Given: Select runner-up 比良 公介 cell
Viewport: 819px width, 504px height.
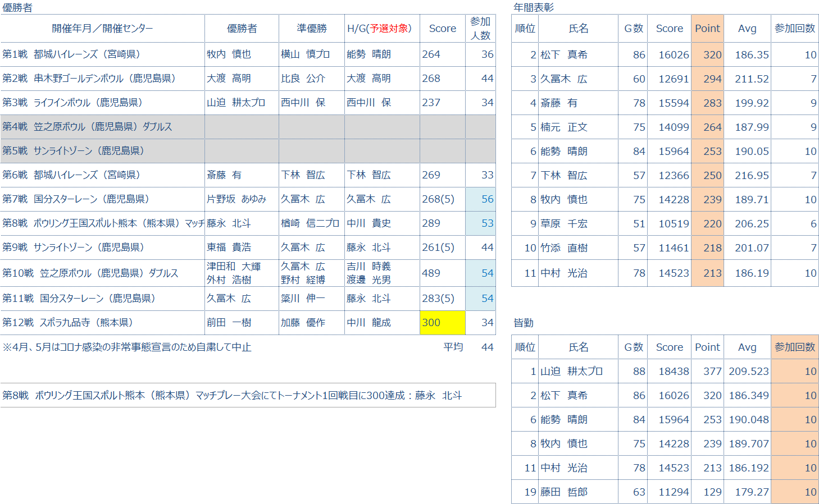Looking at the screenshot, I should click(312, 79).
